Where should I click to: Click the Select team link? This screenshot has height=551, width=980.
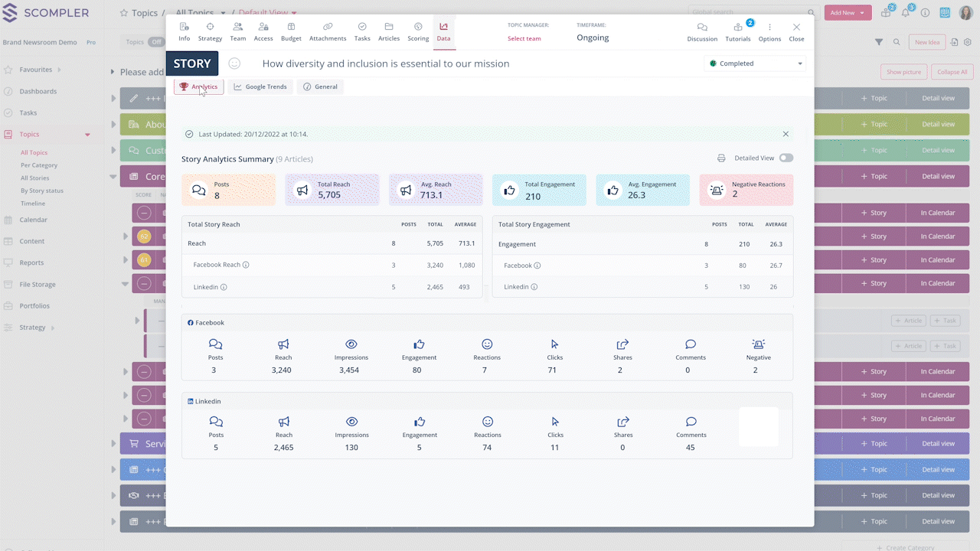click(x=524, y=38)
